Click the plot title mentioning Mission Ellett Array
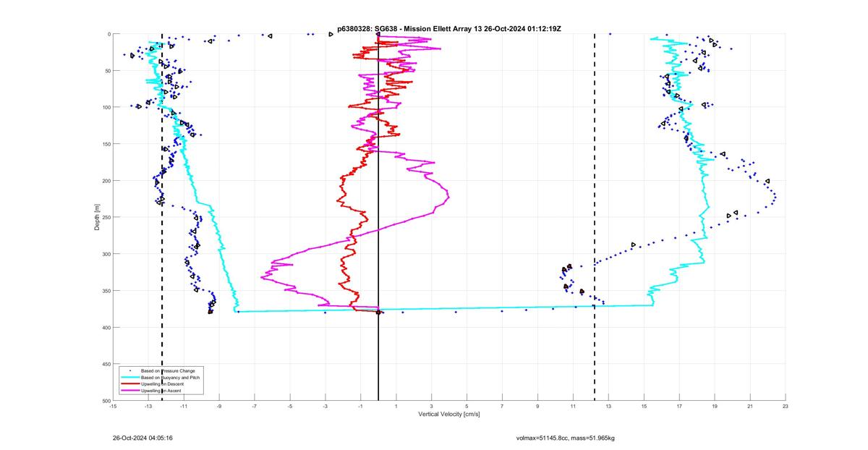 [449, 28]
